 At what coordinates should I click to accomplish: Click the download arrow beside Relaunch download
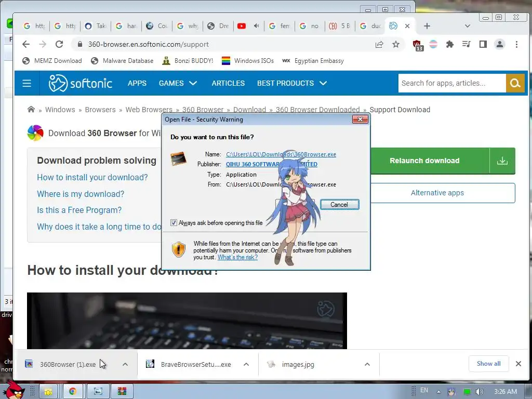point(502,161)
